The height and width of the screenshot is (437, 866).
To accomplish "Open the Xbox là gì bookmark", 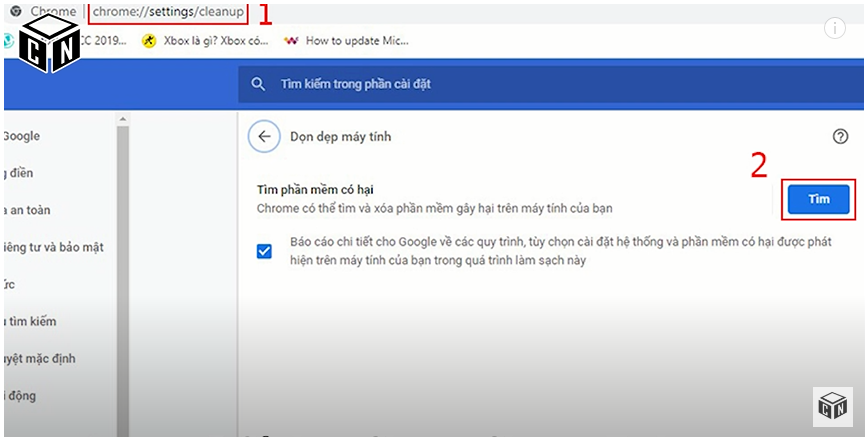I will click(x=205, y=40).
